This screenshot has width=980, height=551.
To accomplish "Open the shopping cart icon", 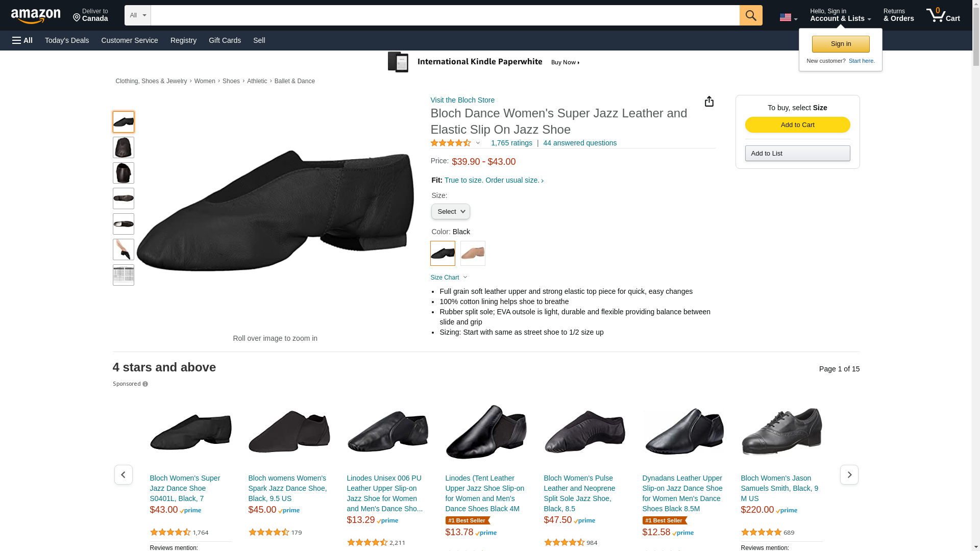I will coord(943,15).
